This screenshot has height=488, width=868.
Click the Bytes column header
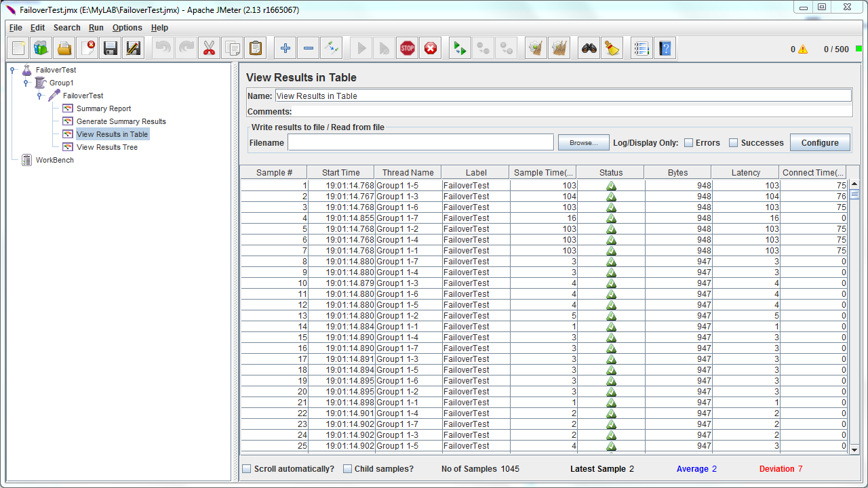tap(678, 173)
